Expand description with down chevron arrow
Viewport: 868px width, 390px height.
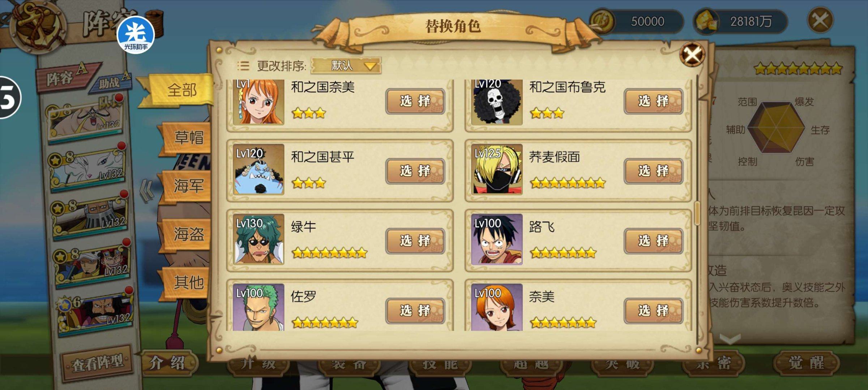coord(730,339)
